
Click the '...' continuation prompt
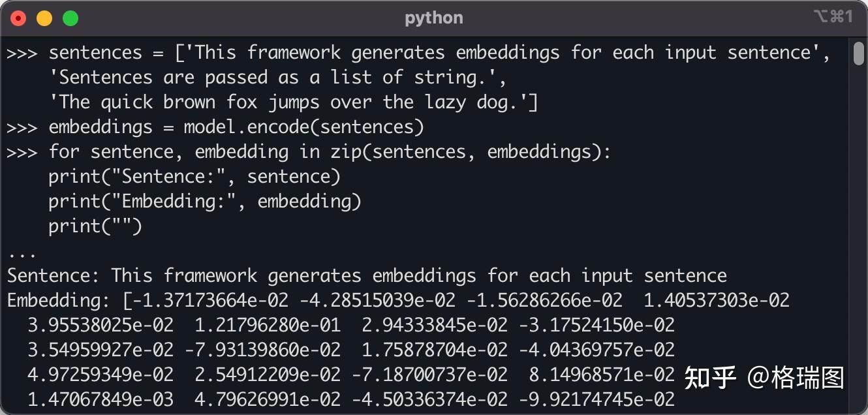tap(22, 251)
